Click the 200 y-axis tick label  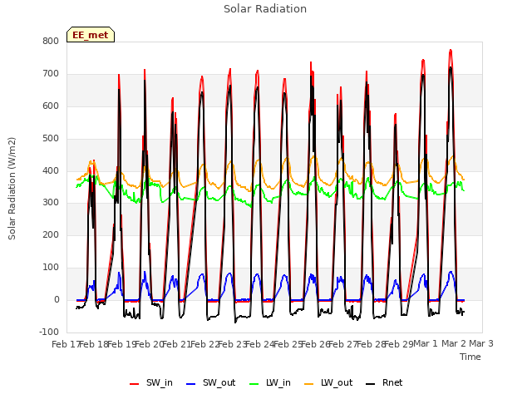51,234
